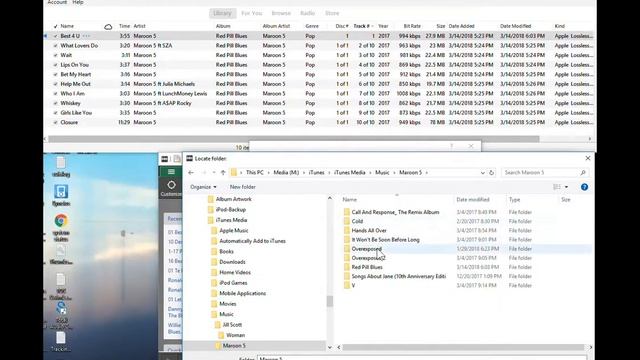Refresh the Maroon 5 folder view
Viewport: 640px width, 360px height.
point(491,173)
